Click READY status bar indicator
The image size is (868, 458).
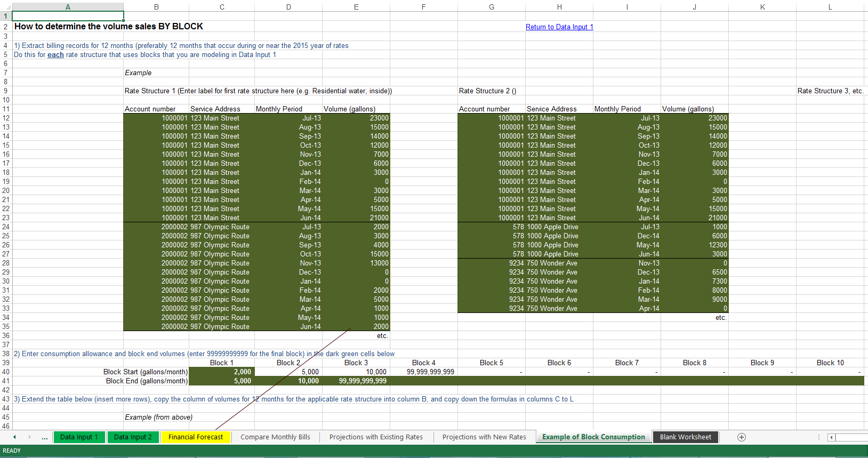[x=12, y=451]
